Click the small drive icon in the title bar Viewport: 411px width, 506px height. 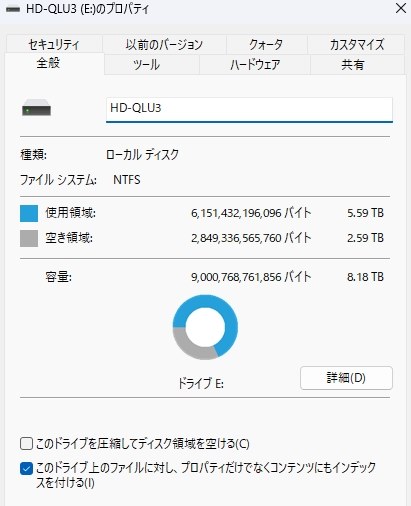click(13, 9)
